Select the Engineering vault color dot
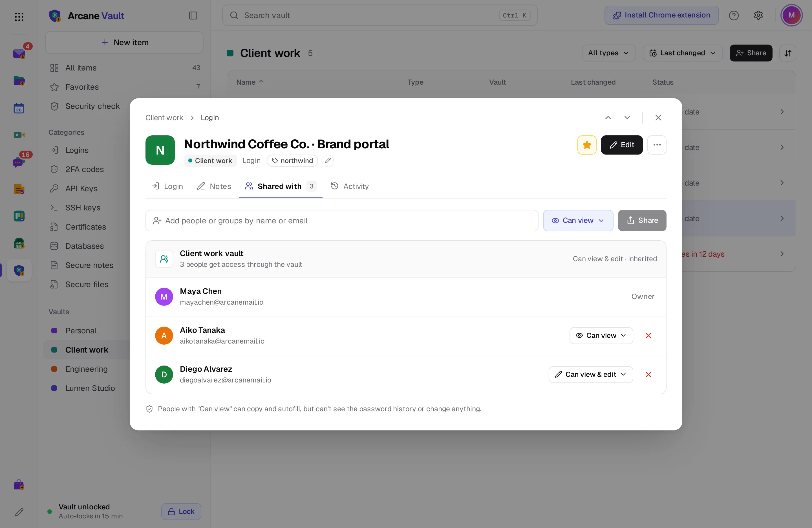Image resolution: width=812 pixels, height=528 pixels. [54, 369]
